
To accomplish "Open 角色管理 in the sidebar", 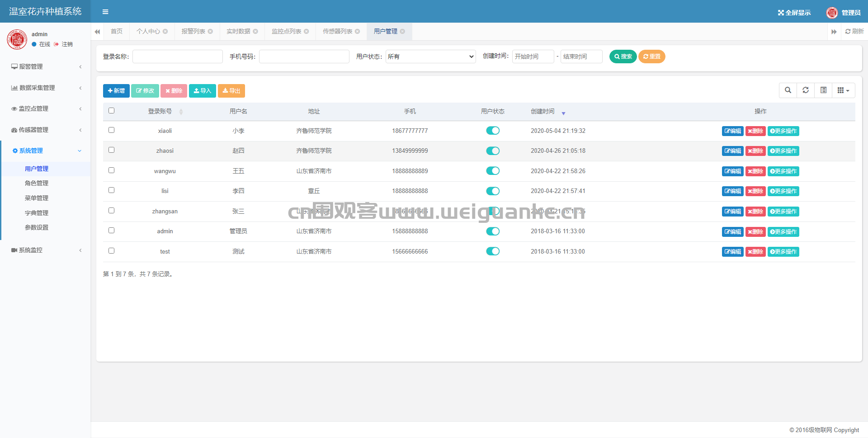I will (x=37, y=183).
